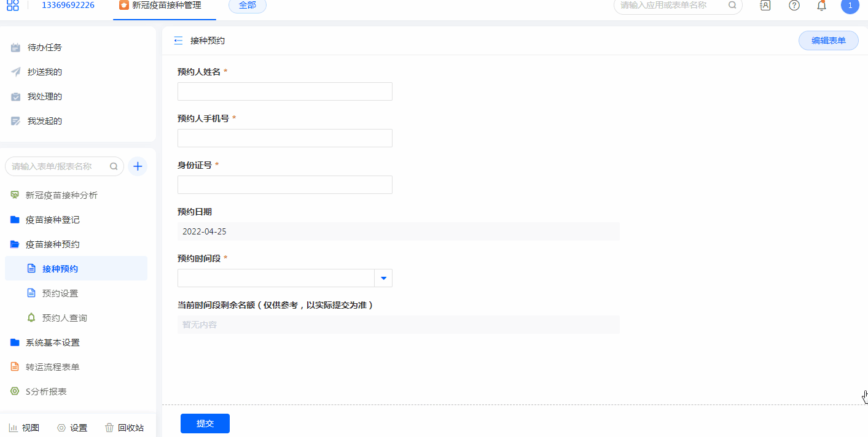This screenshot has height=437, width=868.
Task: Select 待办任务 in the sidebar
Action: click(x=44, y=47)
